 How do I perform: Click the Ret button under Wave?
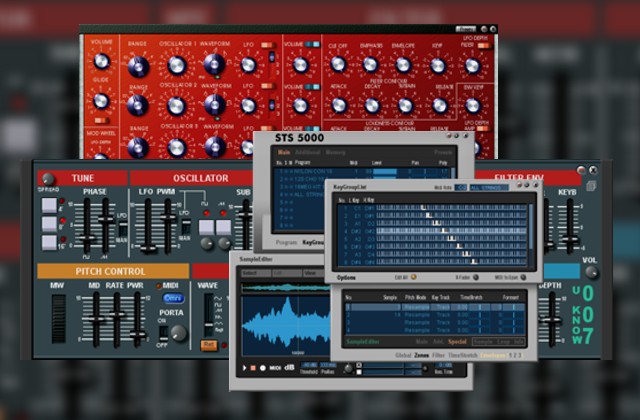pos(208,345)
